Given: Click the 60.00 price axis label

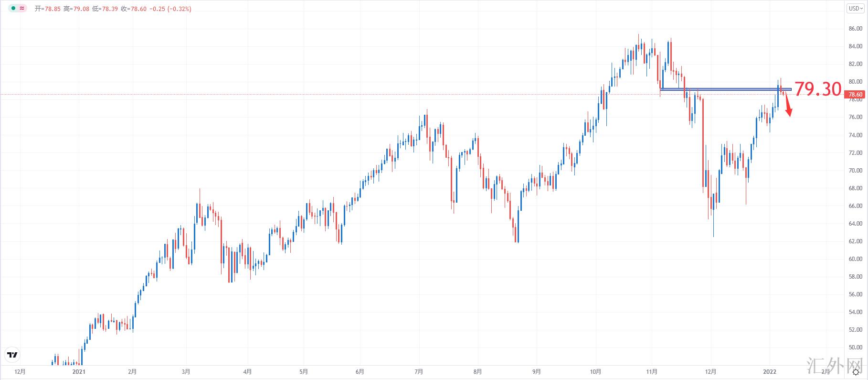Looking at the screenshot, I should point(855,259).
